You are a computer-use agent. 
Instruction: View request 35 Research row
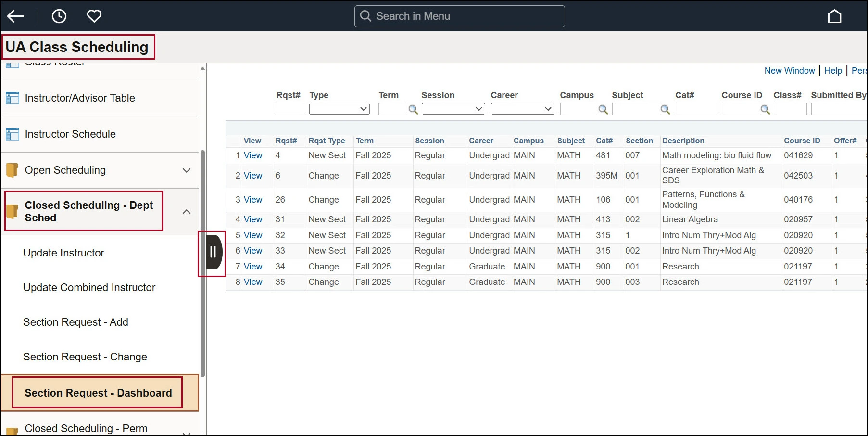pyautogui.click(x=253, y=282)
